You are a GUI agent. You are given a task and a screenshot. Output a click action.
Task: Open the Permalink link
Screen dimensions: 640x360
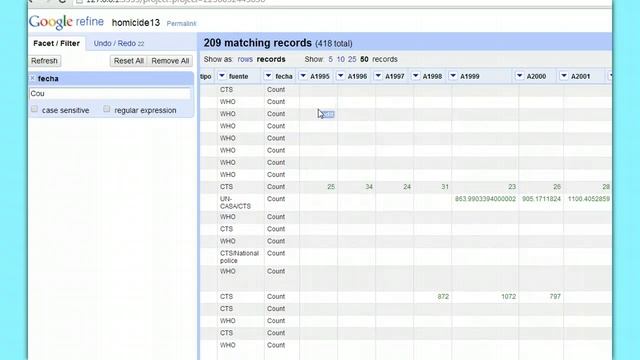coord(181,24)
